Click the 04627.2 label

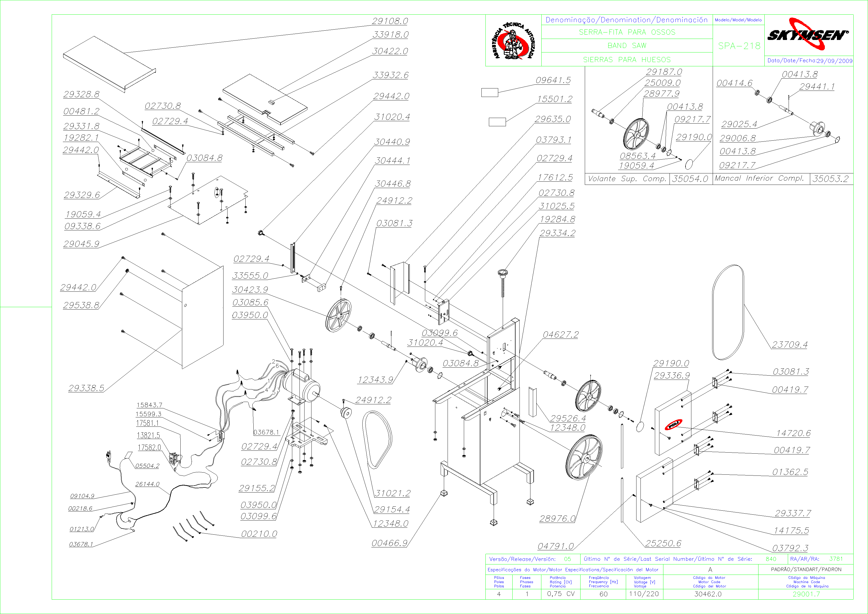point(561,335)
